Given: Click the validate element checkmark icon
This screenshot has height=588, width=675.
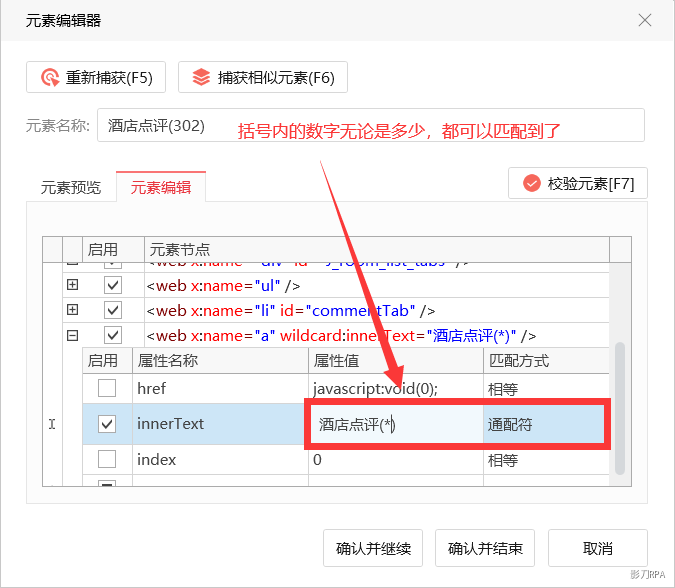Looking at the screenshot, I should point(530,183).
